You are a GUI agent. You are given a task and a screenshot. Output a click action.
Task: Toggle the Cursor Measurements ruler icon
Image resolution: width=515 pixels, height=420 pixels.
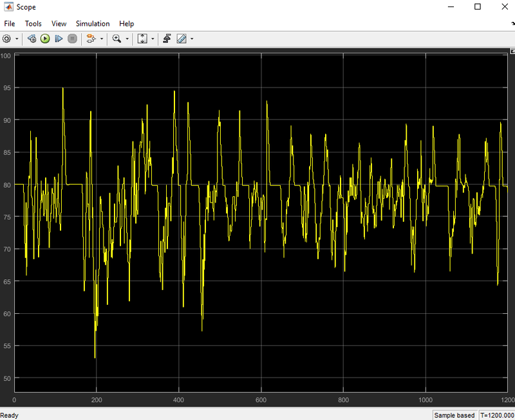click(182, 39)
